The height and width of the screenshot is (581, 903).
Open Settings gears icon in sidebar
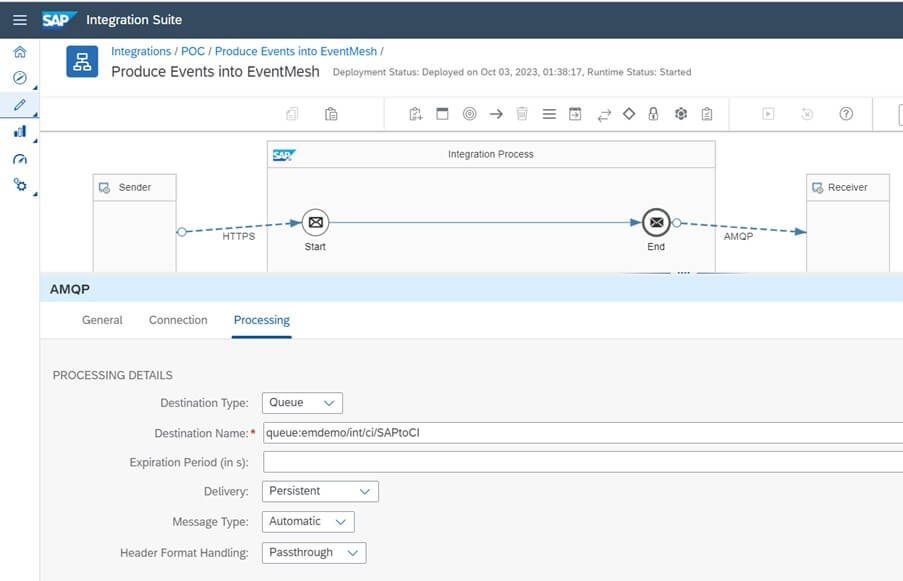click(x=20, y=185)
